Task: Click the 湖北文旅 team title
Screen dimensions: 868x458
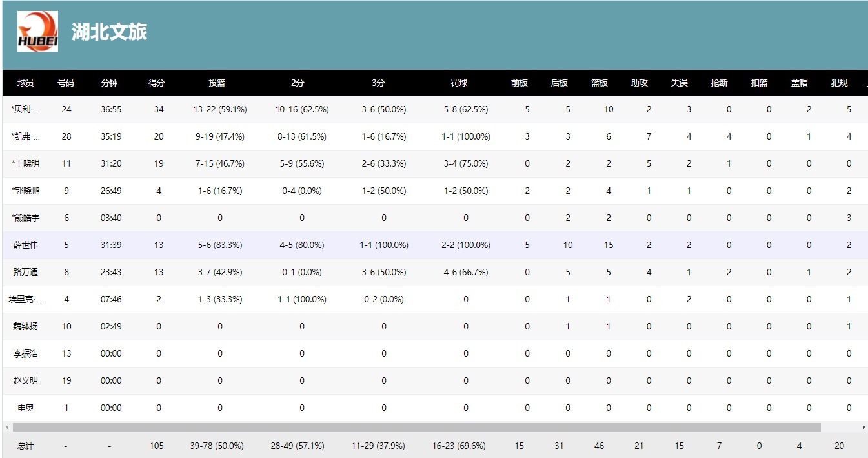Action: [x=109, y=32]
